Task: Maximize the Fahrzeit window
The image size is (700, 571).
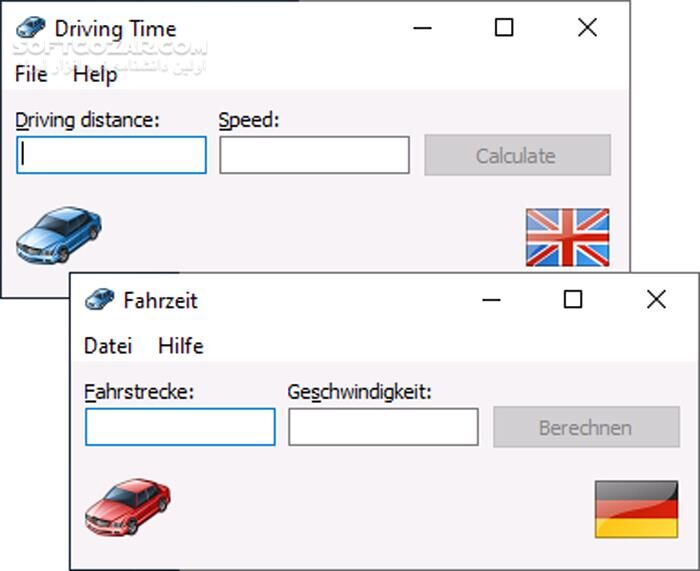Action: (x=573, y=299)
